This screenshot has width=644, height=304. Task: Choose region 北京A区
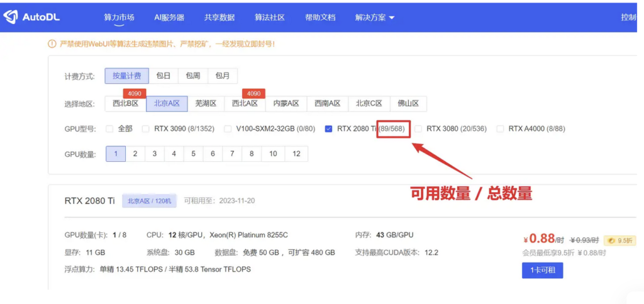[167, 103]
